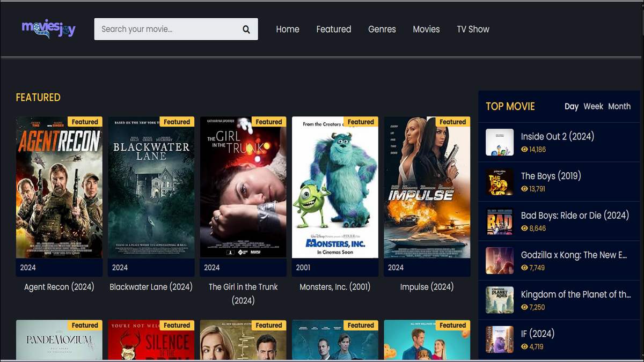Open the Impulse poster
644x362 pixels.
(x=427, y=187)
